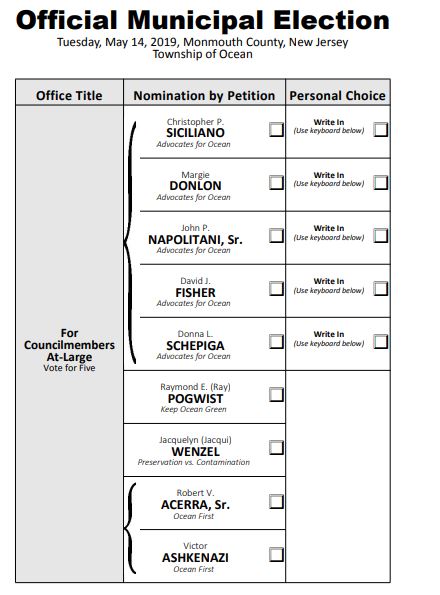Check the box for Christopher P. Siciliano
This screenshot has height=595, width=440.
[x=276, y=129]
